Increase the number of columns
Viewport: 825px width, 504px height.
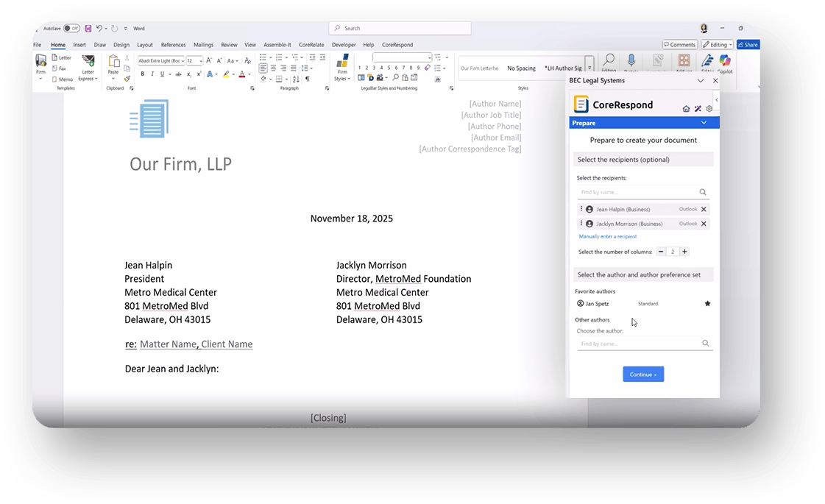tap(684, 252)
